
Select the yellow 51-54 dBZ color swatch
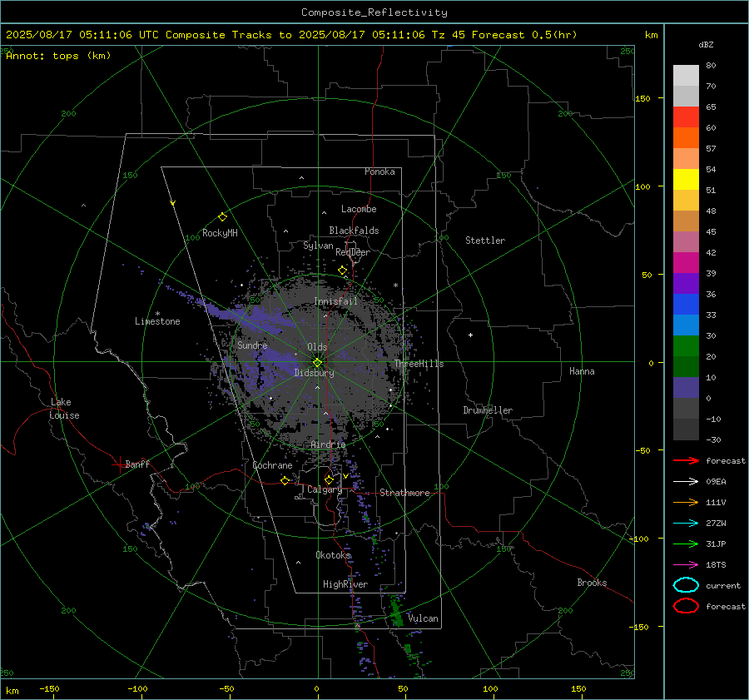tap(686, 179)
